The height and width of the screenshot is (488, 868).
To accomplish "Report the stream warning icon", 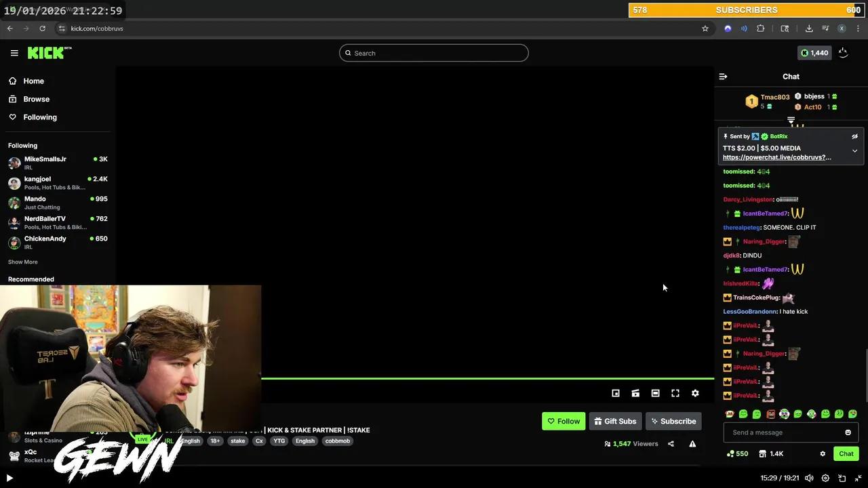I will (x=692, y=444).
